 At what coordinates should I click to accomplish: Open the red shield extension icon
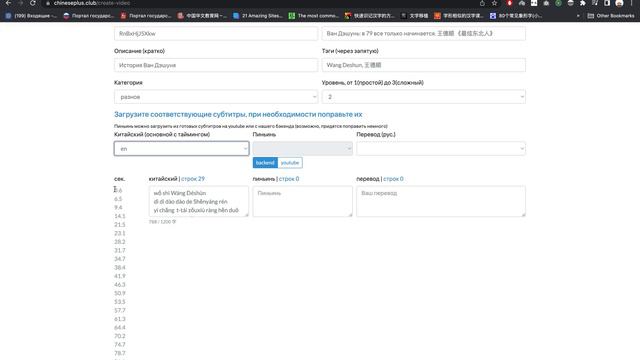pyautogui.click(x=509, y=3)
